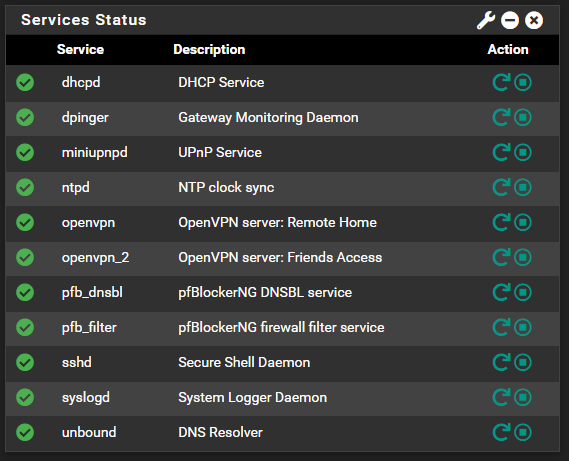Restart the pfb_dnsbl service
The width and height of the screenshot is (569, 461).
click(502, 292)
